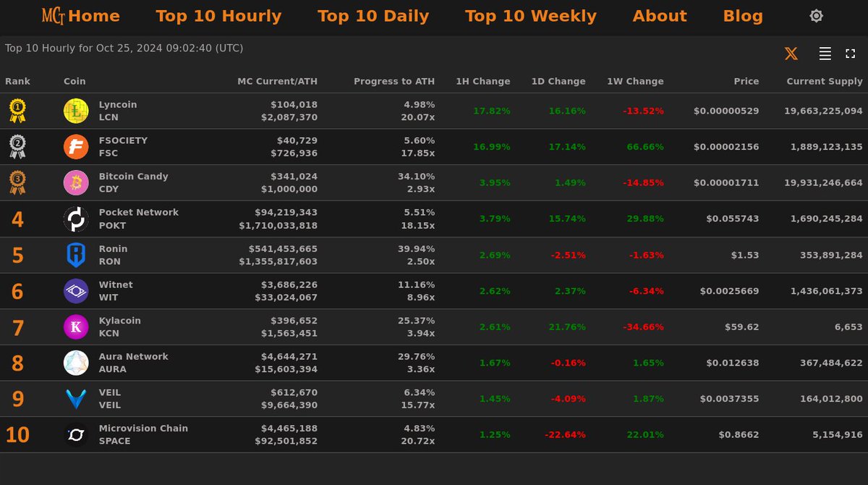Image resolution: width=868 pixels, height=485 pixels.
Task: Open the Lyncoin LCN coin name
Action: point(118,111)
